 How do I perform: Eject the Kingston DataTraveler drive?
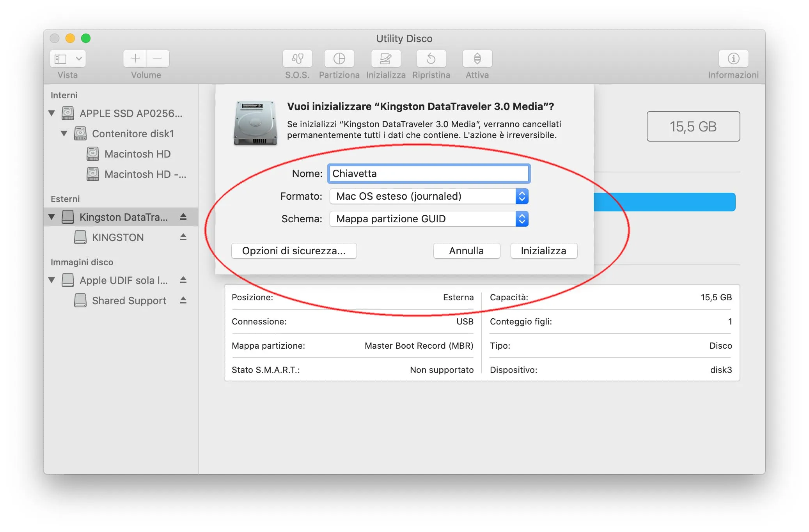click(x=183, y=217)
